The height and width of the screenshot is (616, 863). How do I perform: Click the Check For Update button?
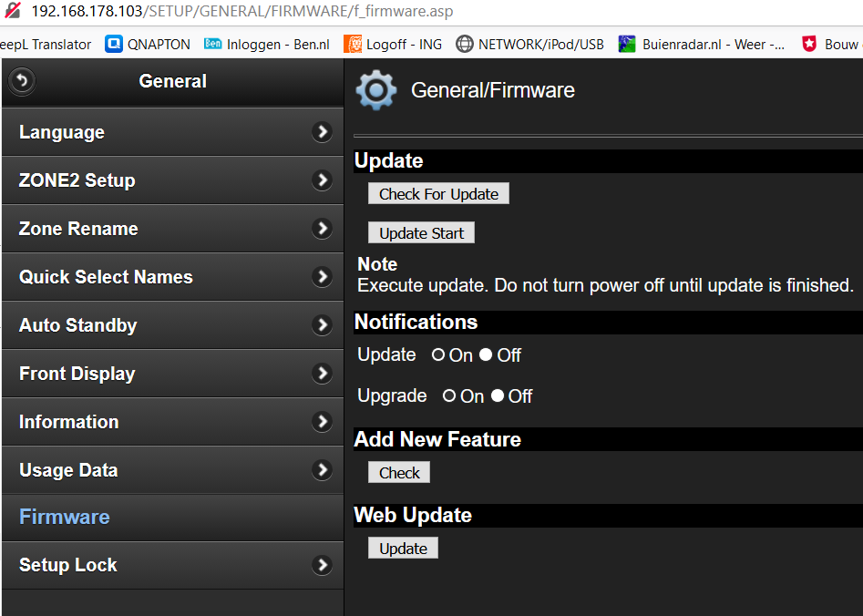pos(438,194)
